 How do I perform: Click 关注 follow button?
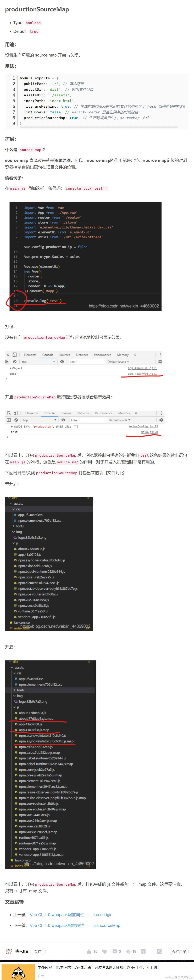[x=38, y=951]
